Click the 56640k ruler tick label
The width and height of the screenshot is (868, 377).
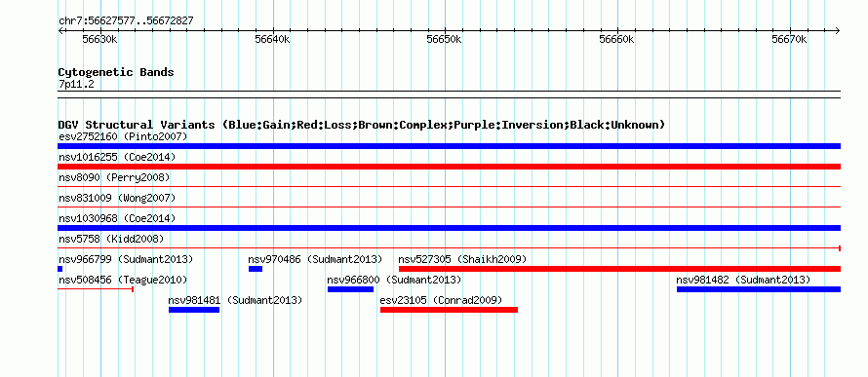click(x=272, y=40)
